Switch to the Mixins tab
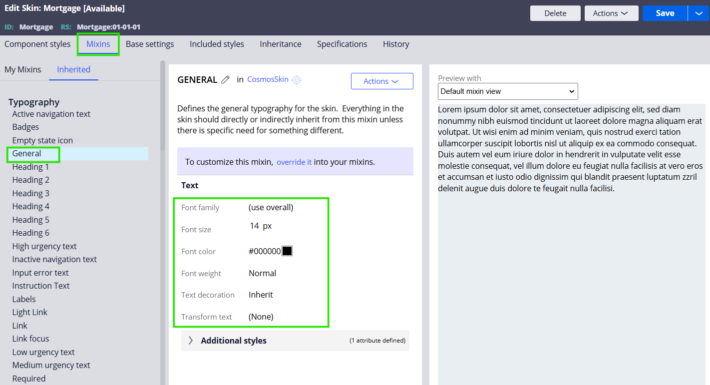 [x=98, y=44]
